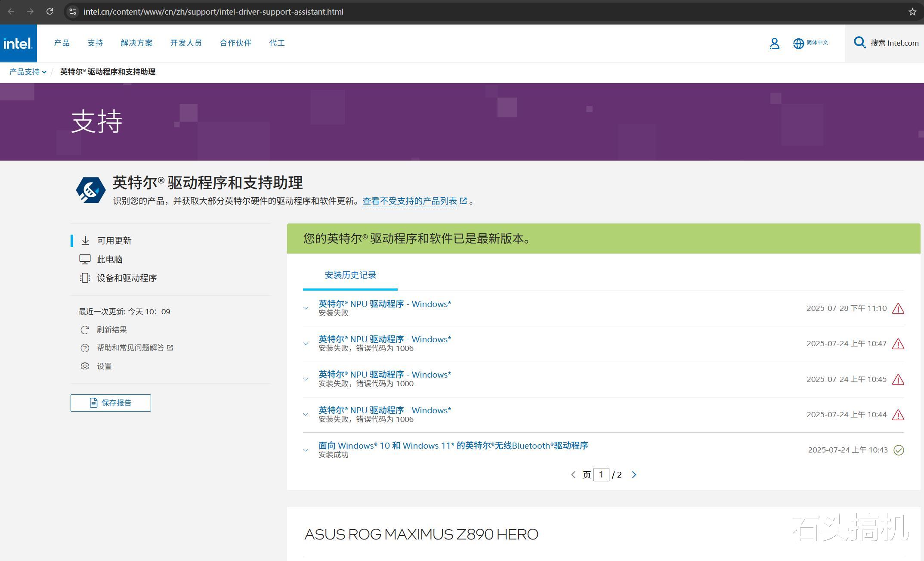Click green success checkmark for Bluetooth driver
924x561 pixels.
click(898, 450)
